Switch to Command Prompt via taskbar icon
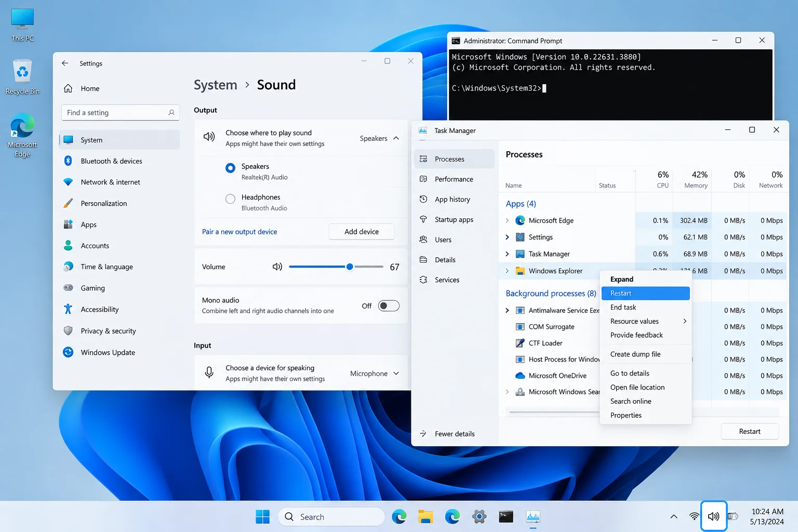 (506, 517)
